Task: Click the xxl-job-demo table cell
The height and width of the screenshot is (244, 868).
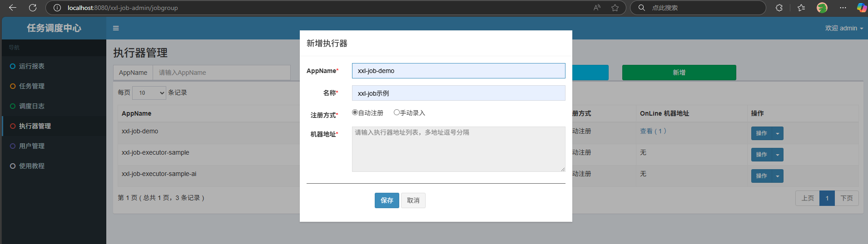Action: click(140, 131)
